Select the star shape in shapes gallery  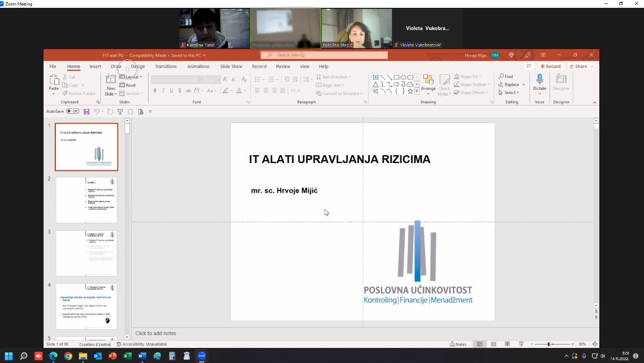pos(410,91)
